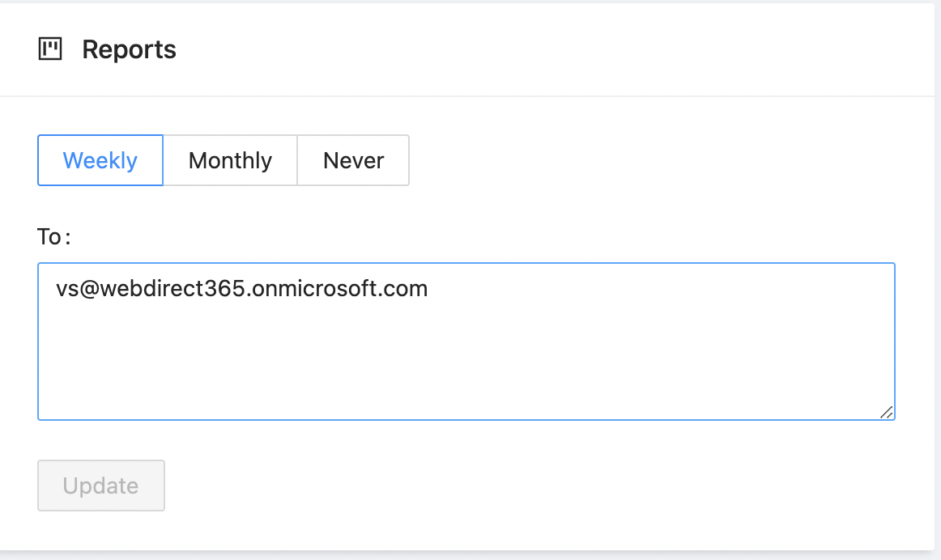Click the icon left of Reports title

(x=50, y=49)
